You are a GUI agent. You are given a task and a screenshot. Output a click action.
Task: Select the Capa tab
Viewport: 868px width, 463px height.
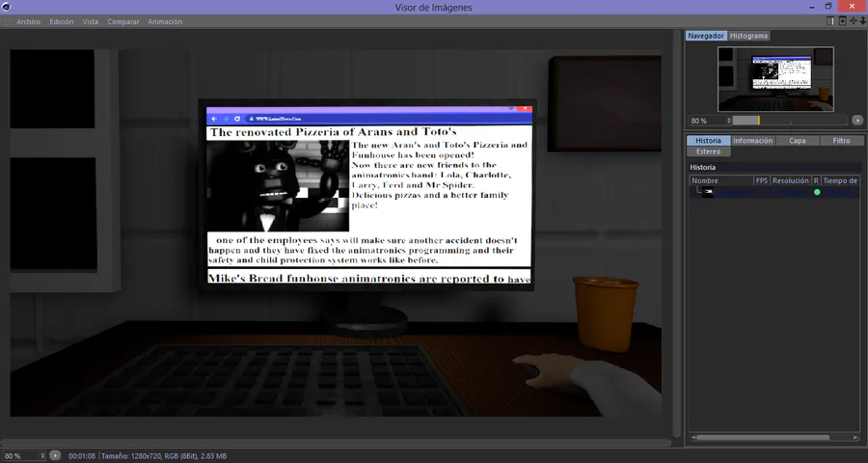798,141
